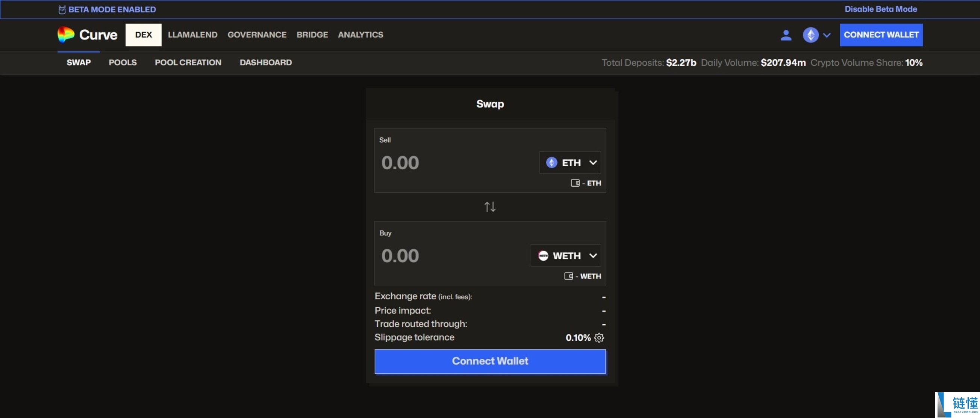Click the CONNECT WALLET header button
Image resolution: width=980 pixels, height=418 pixels.
[x=882, y=35]
